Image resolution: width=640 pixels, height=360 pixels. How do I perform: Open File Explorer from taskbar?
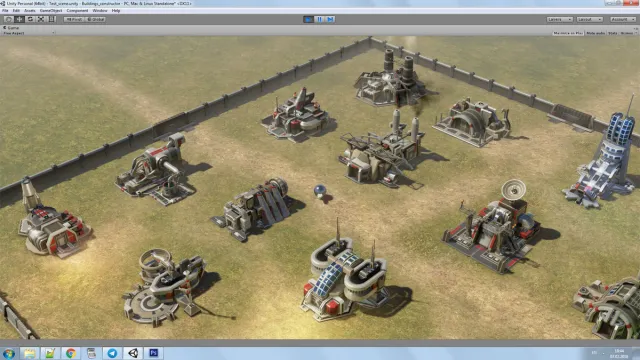[x=29, y=353]
